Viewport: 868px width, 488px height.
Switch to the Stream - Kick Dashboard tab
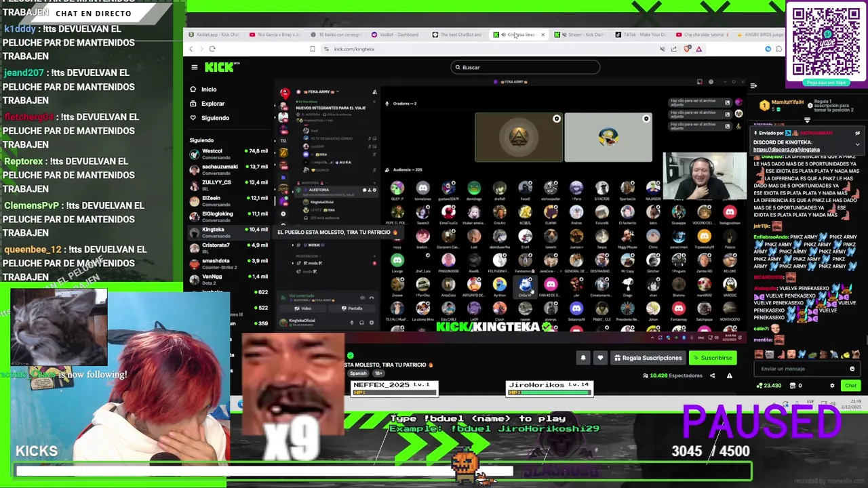click(580, 35)
